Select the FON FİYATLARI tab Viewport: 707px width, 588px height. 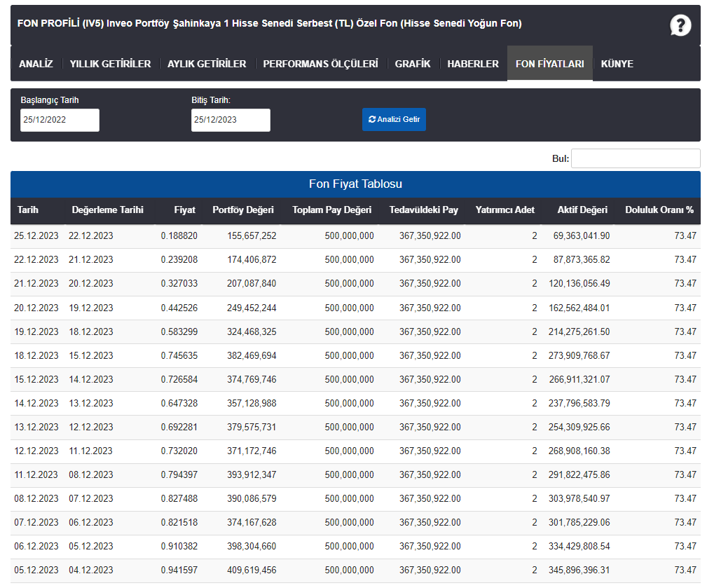[549, 64]
